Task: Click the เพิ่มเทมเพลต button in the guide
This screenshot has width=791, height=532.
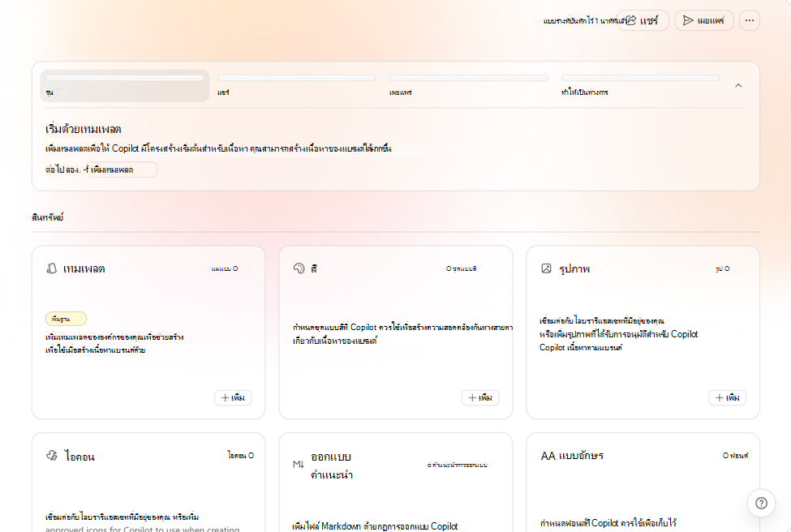Action: click(121, 170)
